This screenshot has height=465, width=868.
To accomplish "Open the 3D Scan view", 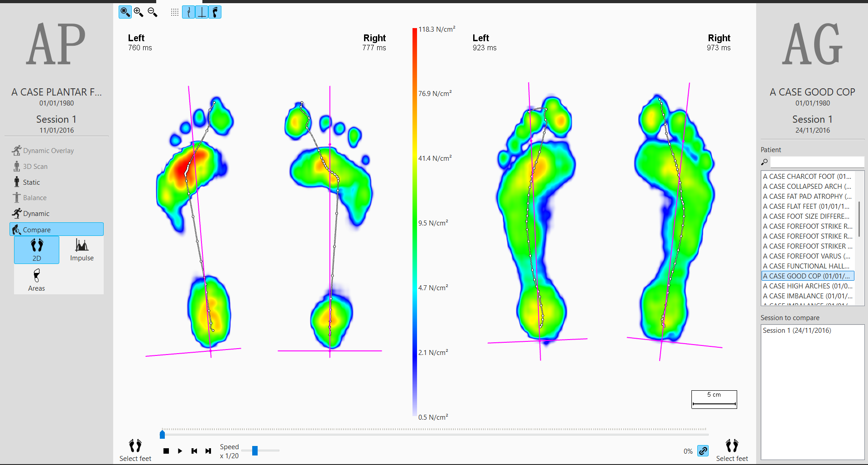I will (30, 166).
